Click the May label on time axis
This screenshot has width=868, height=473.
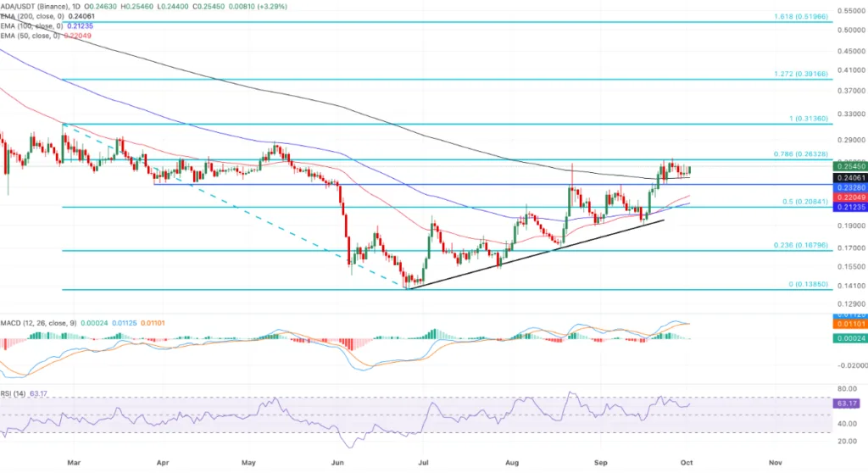point(248,463)
